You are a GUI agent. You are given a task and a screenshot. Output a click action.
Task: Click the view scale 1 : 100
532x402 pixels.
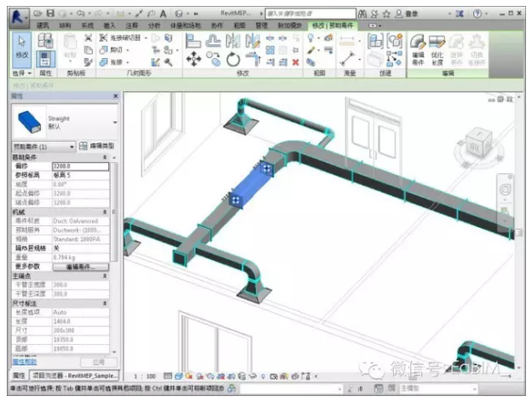pos(145,376)
